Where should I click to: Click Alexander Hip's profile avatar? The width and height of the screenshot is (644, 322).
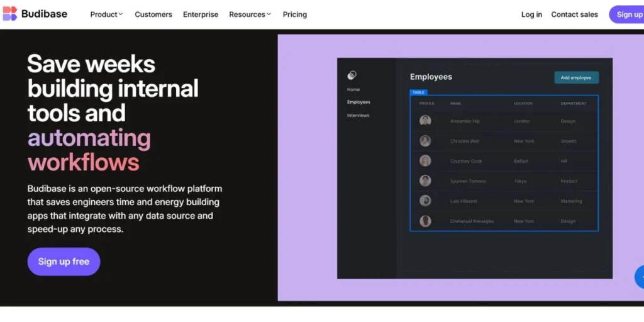[425, 121]
